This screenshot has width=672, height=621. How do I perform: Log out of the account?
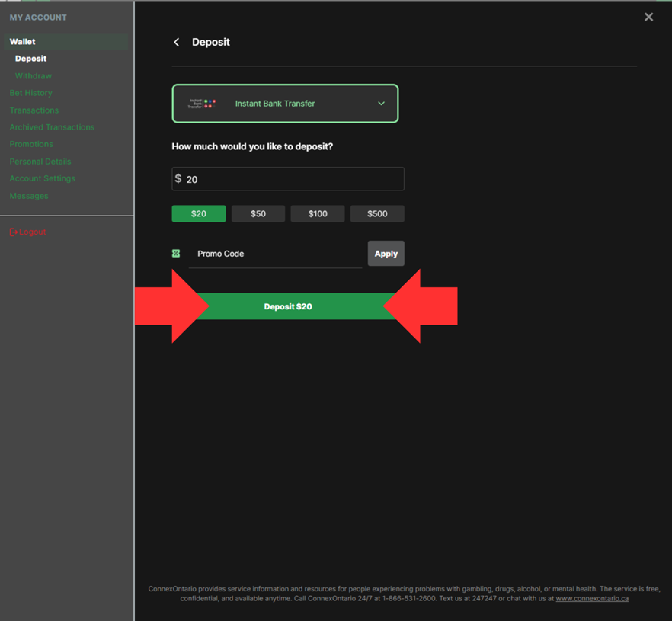pos(28,232)
